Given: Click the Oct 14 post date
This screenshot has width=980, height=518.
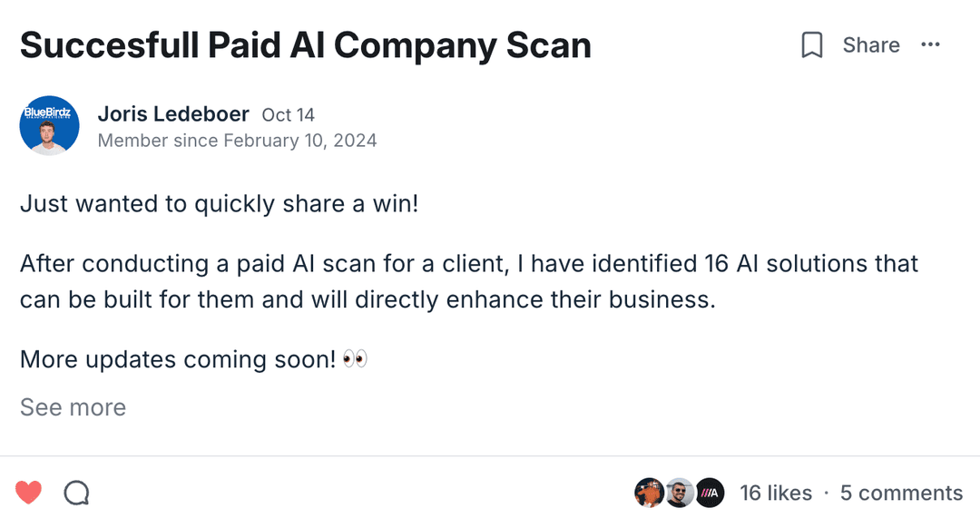Looking at the screenshot, I should (x=288, y=115).
